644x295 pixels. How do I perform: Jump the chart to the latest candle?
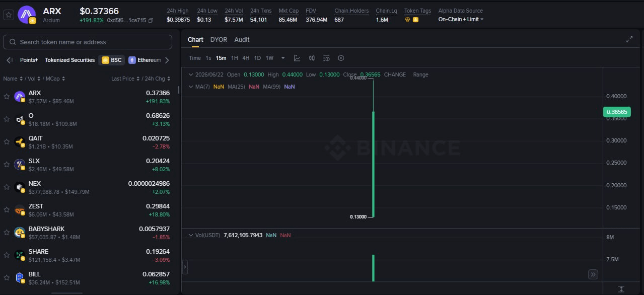[x=593, y=274]
